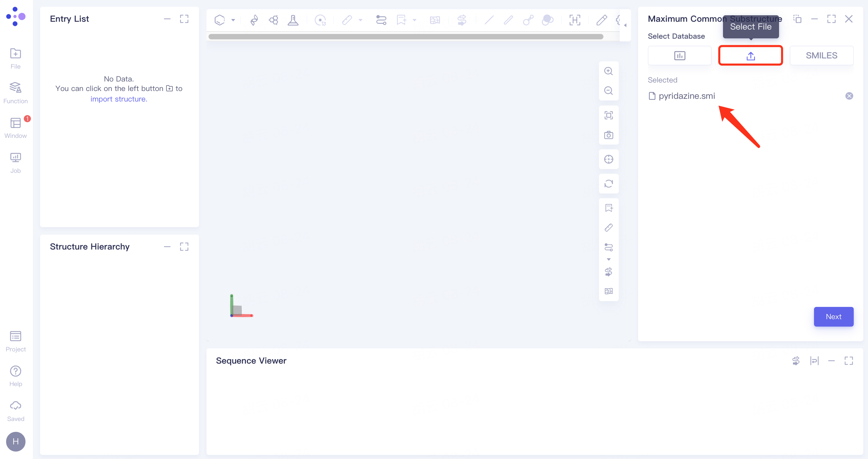This screenshot has height=459, width=868.
Task: Expand the hexagon tool dropdown arrow
Action: (x=233, y=20)
